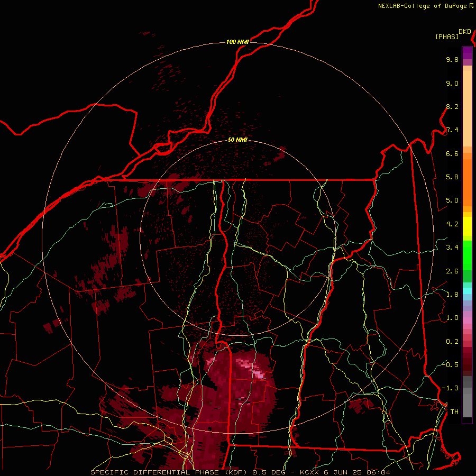Click the 3.4 scale value
This screenshot has height=476, width=476.
[x=452, y=248]
